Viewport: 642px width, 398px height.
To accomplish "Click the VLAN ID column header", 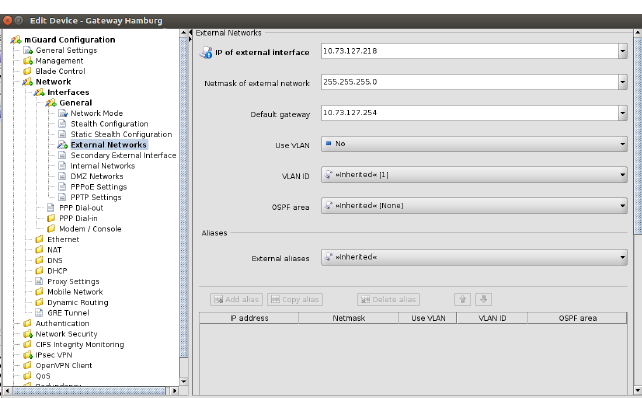I will (492, 318).
